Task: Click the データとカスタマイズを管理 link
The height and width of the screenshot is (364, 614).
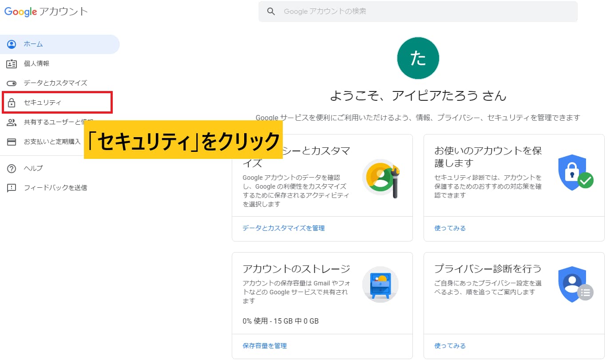Action: 284,228
